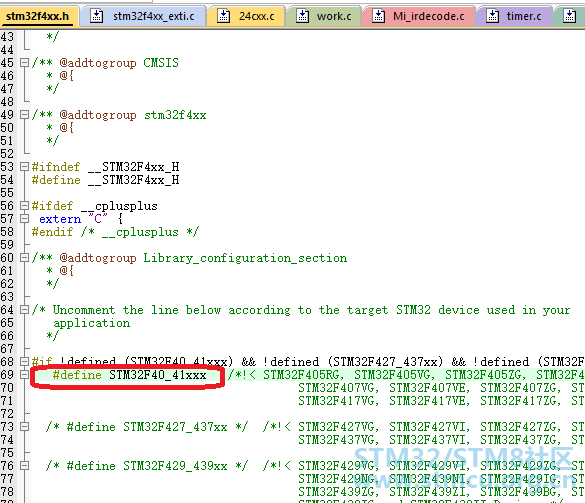This screenshot has height=503, width=585.
Task: Click '!defined (STM32F427_437xx)' on line 68
Action: (353, 362)
